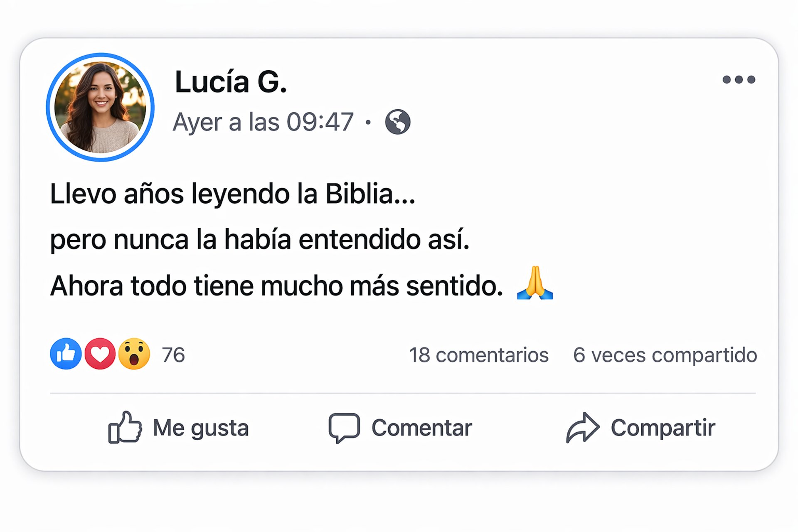Open the 18 comentarios link
This screenshot has width=798, height=532.
click(479, 355)
